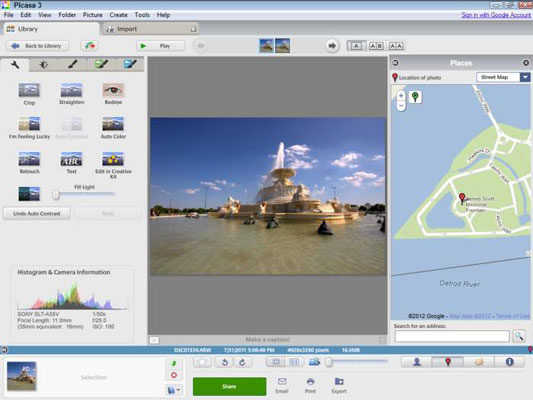
Task: Select the second filmstrip thumbnail at top
Action: pyautogui.click(x=282, y=46)
